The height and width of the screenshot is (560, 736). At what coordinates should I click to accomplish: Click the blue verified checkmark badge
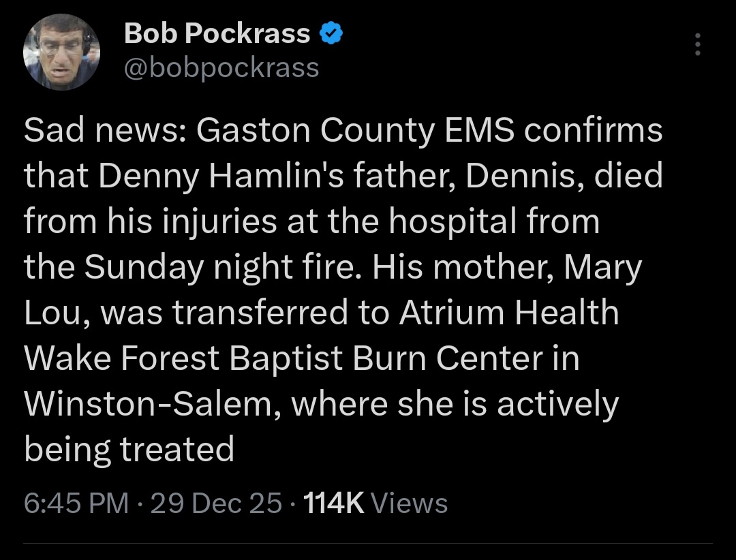332,34
